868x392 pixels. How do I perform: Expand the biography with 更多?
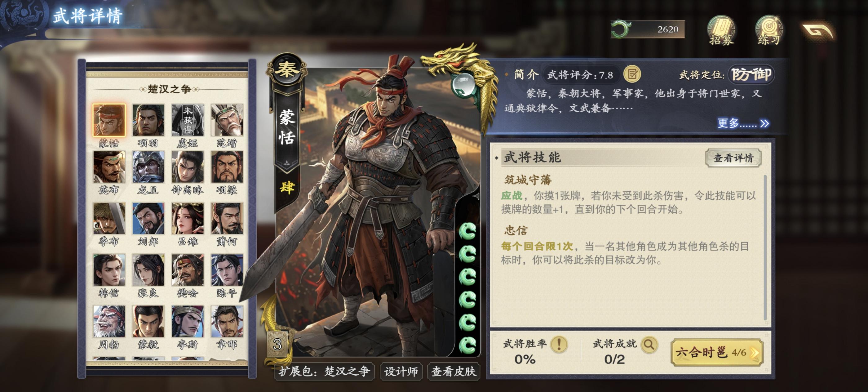coord(743,123)
